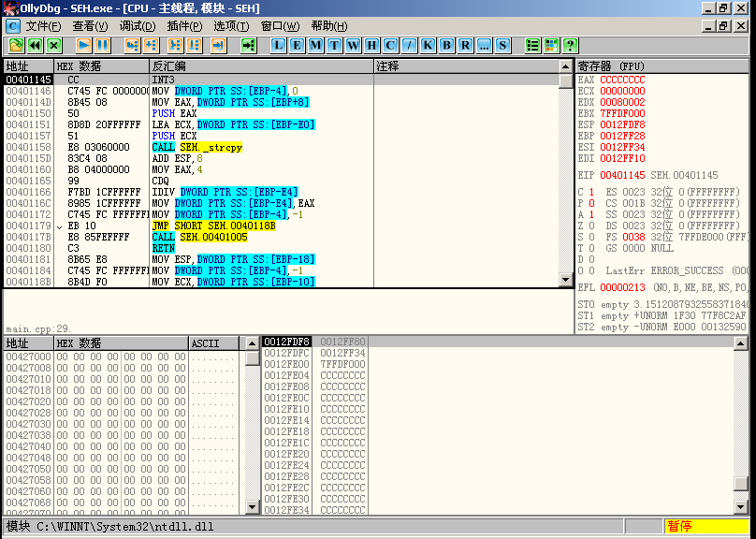Show Breakpoints window via B button
Screen dimensions: 756x539
[446, 45]
